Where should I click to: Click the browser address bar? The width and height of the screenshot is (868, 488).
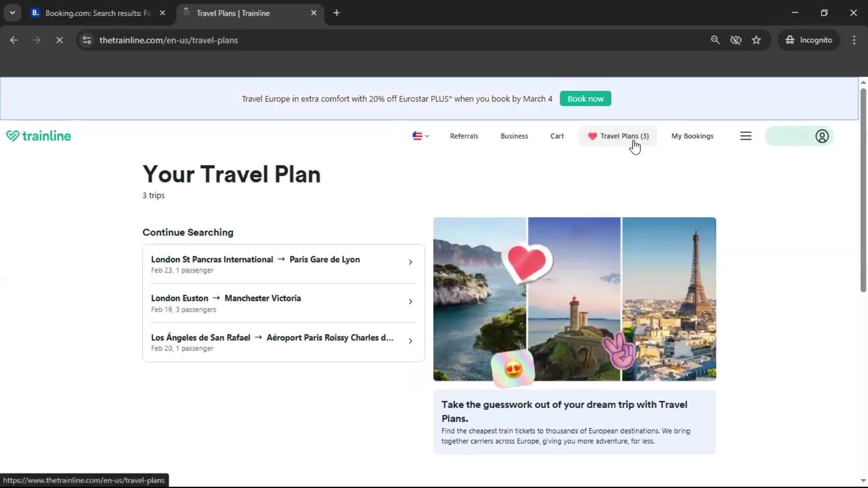point(316,40)
